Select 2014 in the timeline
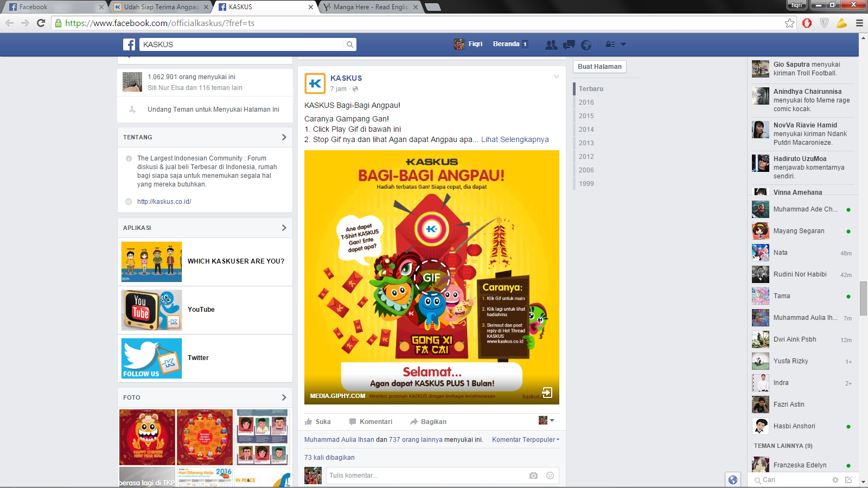The height and width of the screenshot is (488, 868). 586,130
